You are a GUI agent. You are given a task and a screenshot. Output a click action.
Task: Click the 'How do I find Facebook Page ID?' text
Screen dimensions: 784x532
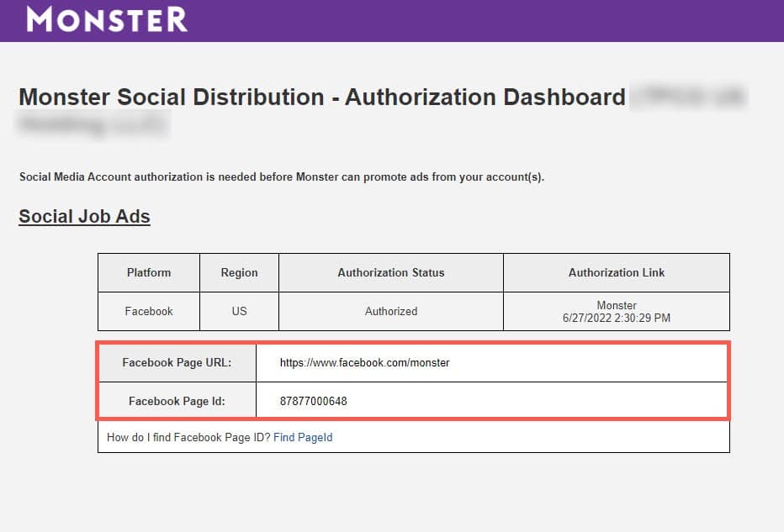pyautogui.click(x=188, y=438)
